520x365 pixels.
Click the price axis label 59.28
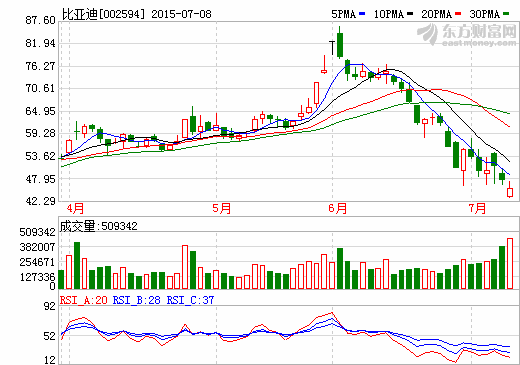pyautogui.click(x=40, y=133)
